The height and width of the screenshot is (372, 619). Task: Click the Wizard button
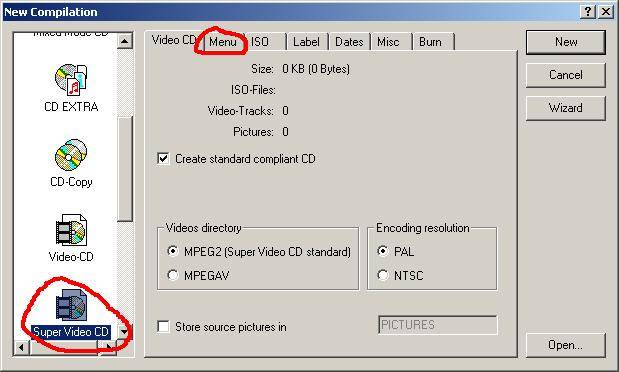[565, 108]
